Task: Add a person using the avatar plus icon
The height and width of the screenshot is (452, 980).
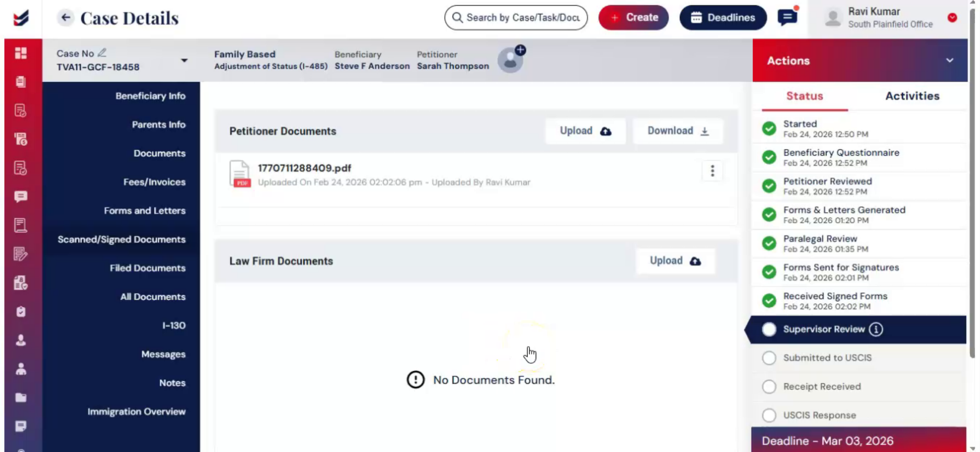Action: pyautogui.click(x=520, y=50)
